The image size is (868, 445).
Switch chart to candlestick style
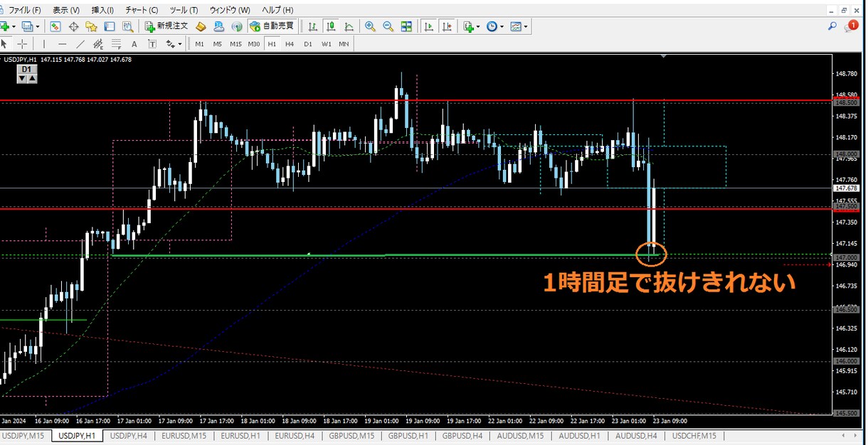coord(331,26)
